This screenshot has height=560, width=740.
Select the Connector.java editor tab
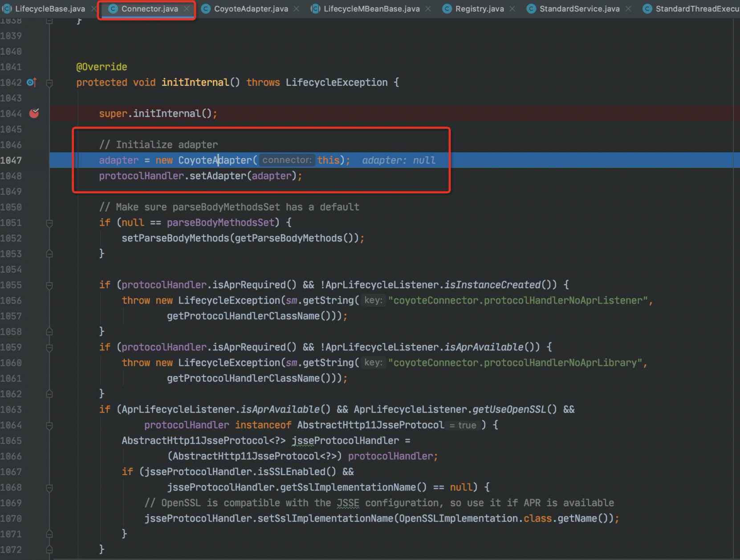[150, 8]
